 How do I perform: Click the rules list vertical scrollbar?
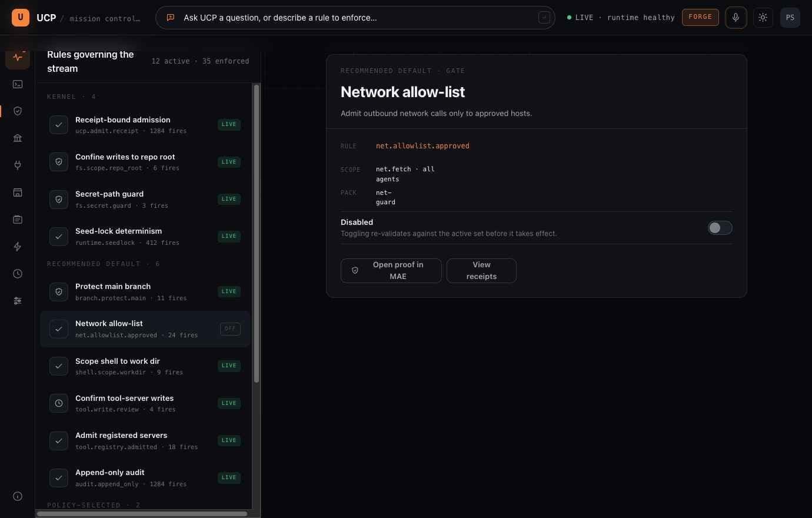click(257, 234)
